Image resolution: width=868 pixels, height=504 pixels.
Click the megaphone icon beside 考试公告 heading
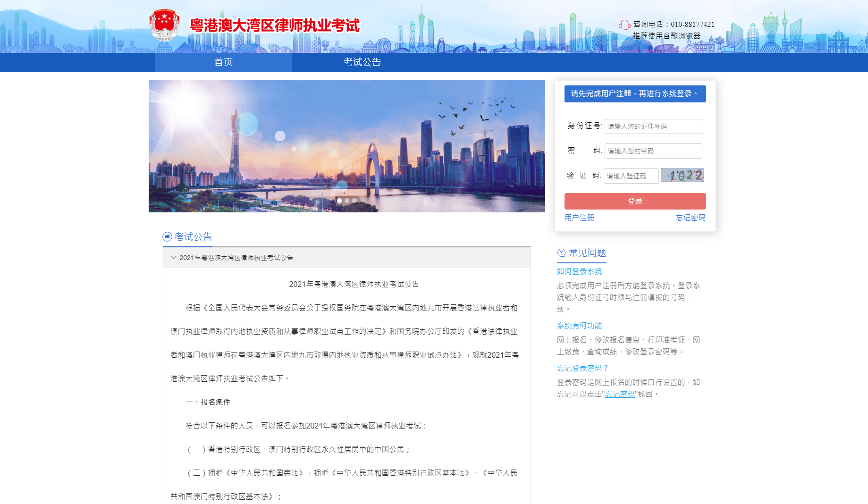pos(167,236)
